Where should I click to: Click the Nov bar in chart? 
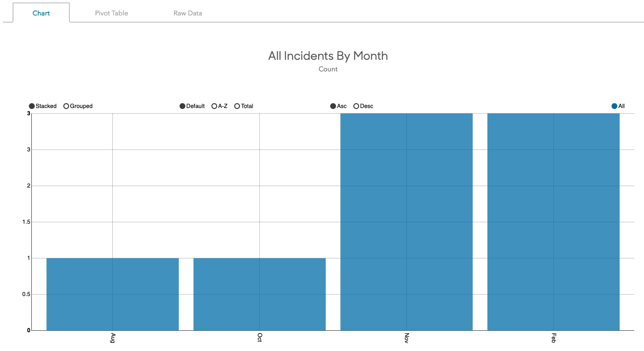[x=406, y=222]
